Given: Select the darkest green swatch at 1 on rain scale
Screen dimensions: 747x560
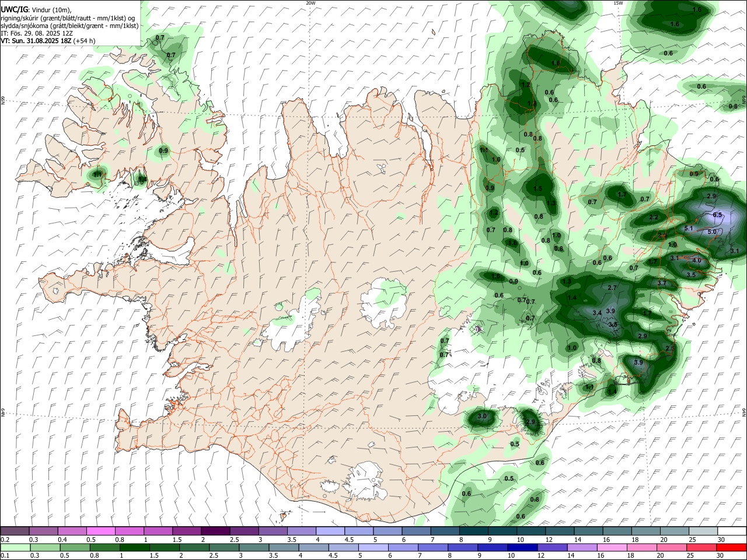Looking at the screenshot, I should (134, 547).
